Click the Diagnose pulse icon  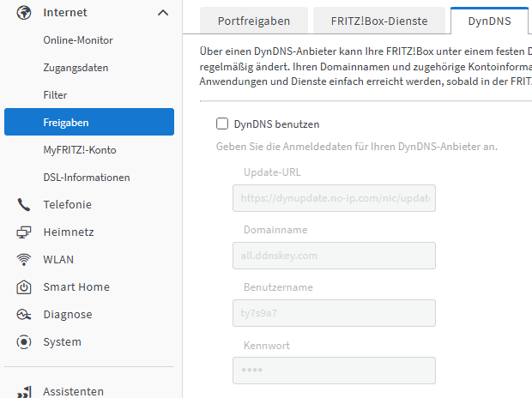pyautogui.click(x=25, y=315)
